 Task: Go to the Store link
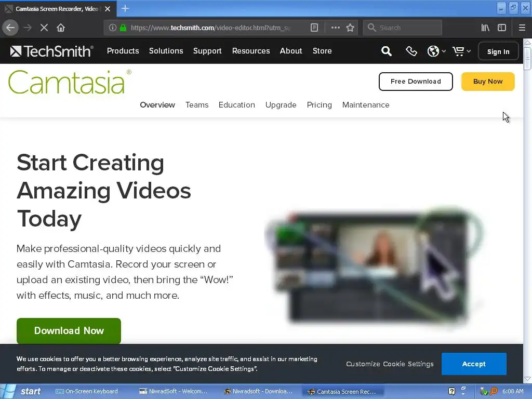coord(322,51)
